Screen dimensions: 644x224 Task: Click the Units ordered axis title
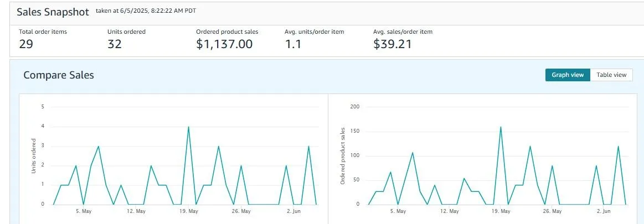coord(34,155)
